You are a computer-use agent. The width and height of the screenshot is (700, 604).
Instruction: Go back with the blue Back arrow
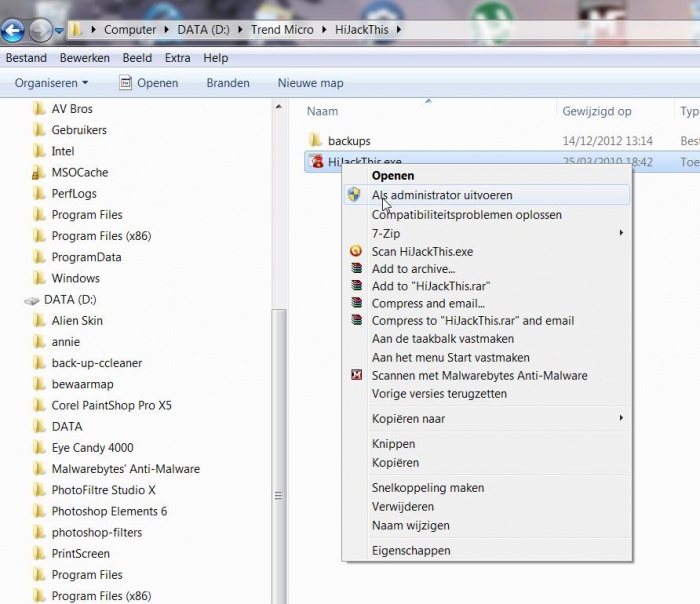pyautogui.click(x=13, y=30)
